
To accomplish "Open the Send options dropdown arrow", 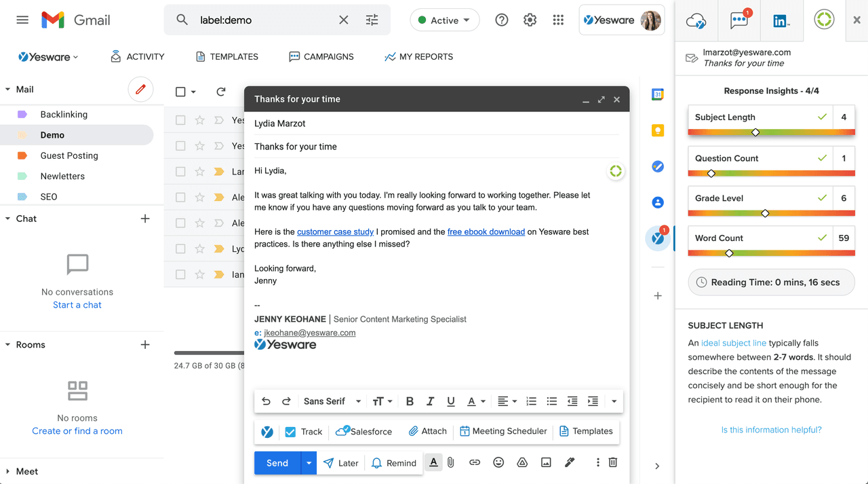I will click(309, 462).
